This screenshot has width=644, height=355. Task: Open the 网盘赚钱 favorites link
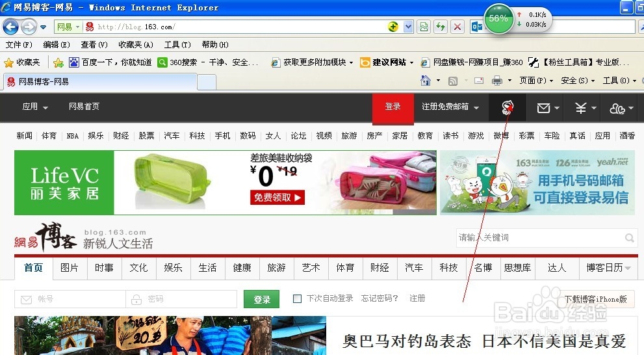tap(472, 62)
